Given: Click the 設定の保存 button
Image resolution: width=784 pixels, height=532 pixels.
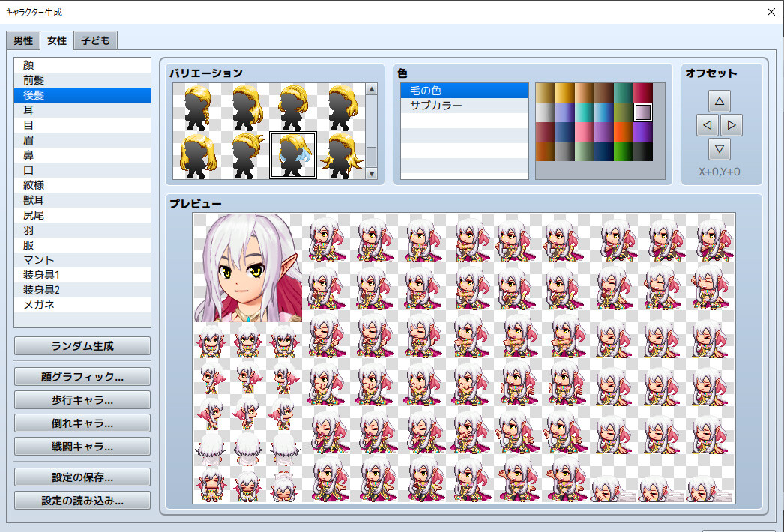Looking at the screenshot, I should [x=82, y=477].
